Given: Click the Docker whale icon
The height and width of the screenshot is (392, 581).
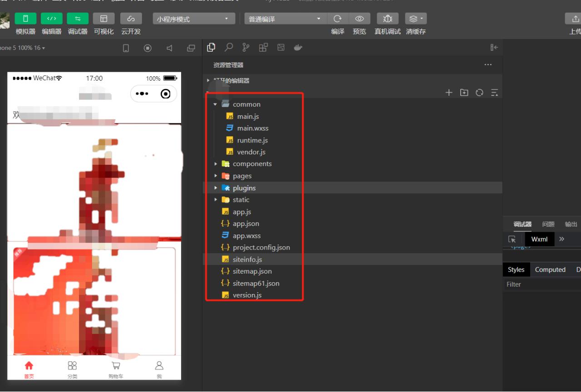Looking at the screenshot, I should point(298,47).
